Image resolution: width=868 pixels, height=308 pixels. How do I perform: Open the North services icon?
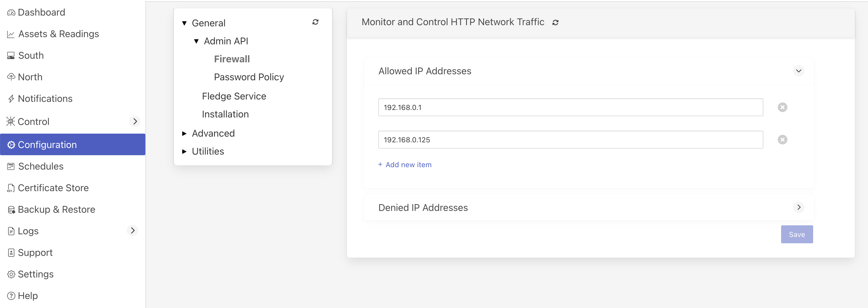(x=11, y=77)
